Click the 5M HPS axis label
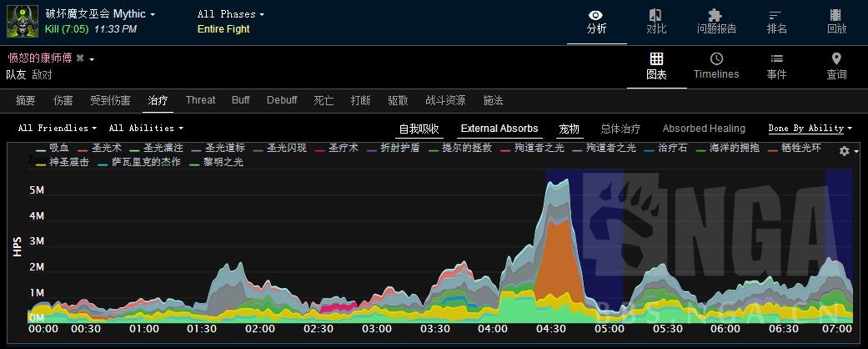This screenshot has width=868, height=349. click(x=36, y=190)
